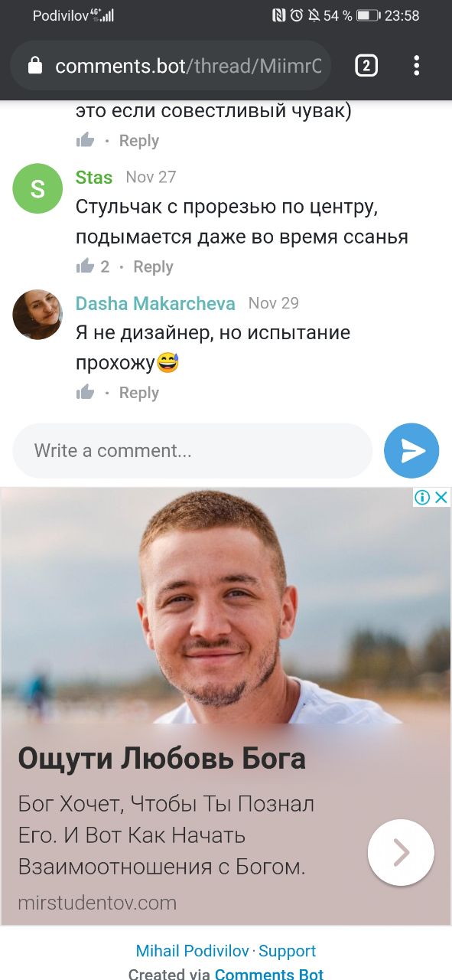
Task: Open the Mihail Podivilov link
Action: [193, 951]
